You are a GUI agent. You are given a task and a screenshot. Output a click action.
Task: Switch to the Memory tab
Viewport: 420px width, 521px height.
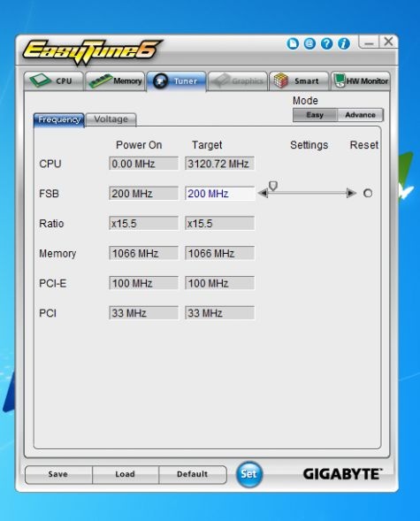pos(115,80)
